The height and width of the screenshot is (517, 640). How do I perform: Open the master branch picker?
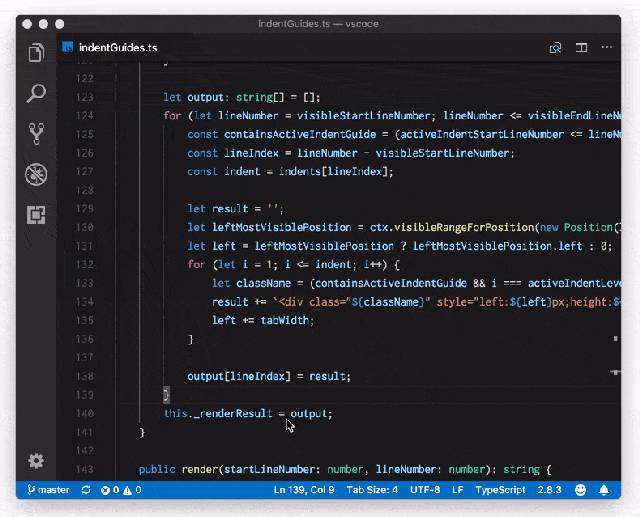click(48, 490)
